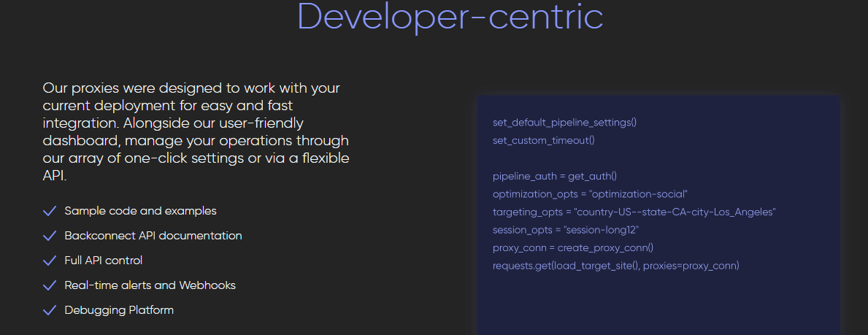868x335 pixels.
Task: Click the checkmark beside Debugging Platform
Action: 50,310
